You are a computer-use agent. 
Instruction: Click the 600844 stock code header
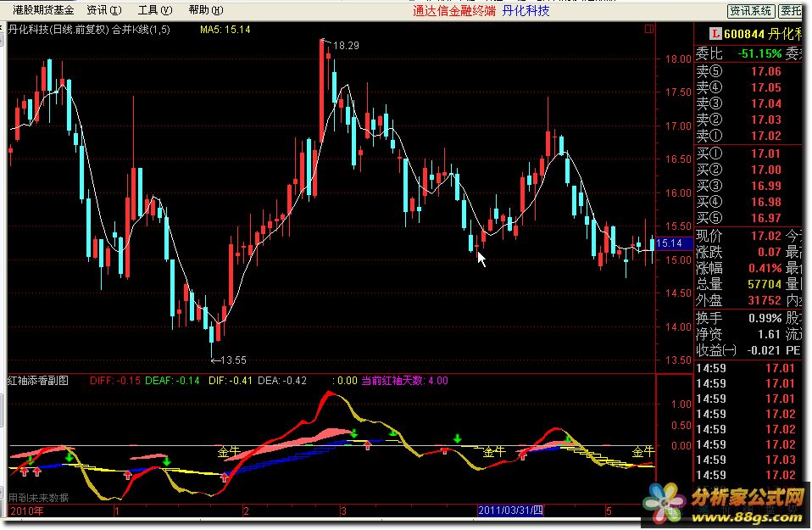coord(743,34)
